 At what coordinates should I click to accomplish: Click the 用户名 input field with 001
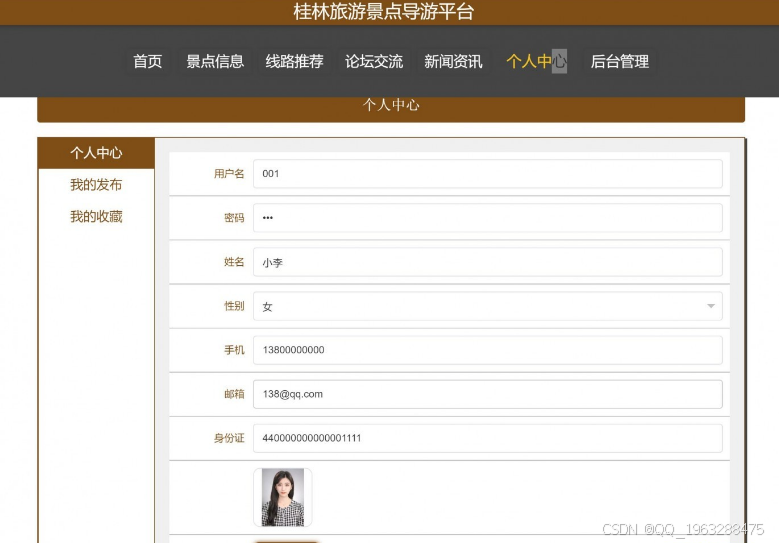point(487,174)
